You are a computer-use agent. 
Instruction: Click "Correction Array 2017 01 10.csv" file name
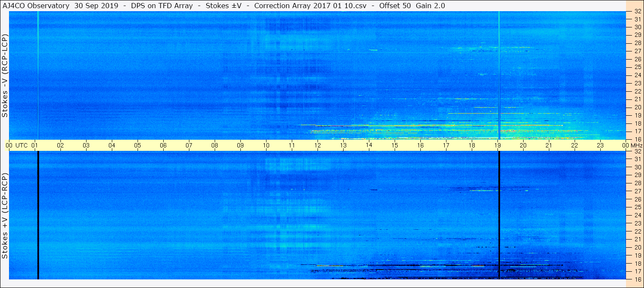pyautogui.click(x=311, y=6)
